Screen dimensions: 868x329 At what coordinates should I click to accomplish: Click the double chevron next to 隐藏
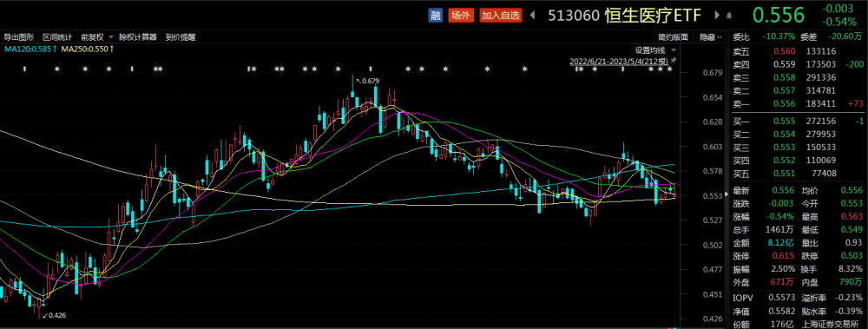point(720,37)
